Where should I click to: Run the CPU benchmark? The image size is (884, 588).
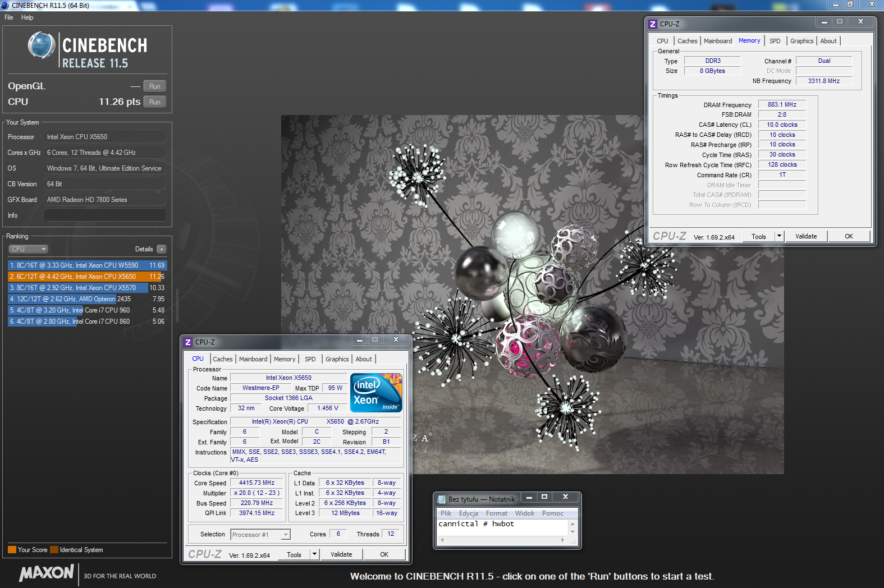[x=155, y=102]
